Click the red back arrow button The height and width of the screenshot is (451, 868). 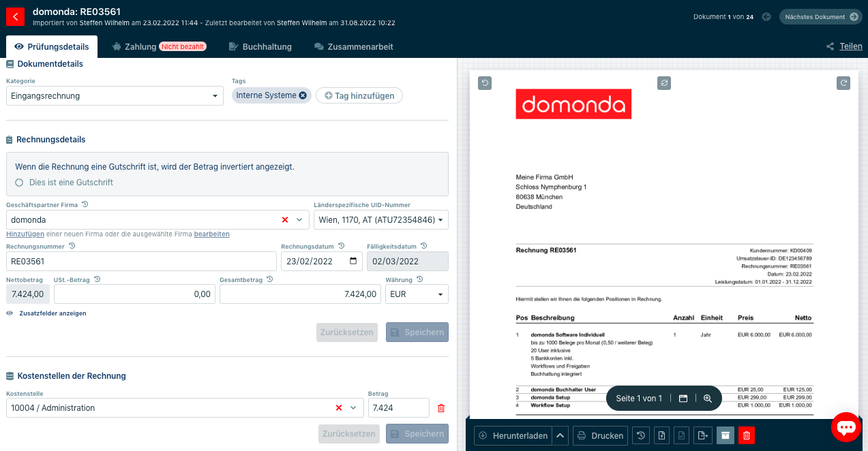coord(14,17)
